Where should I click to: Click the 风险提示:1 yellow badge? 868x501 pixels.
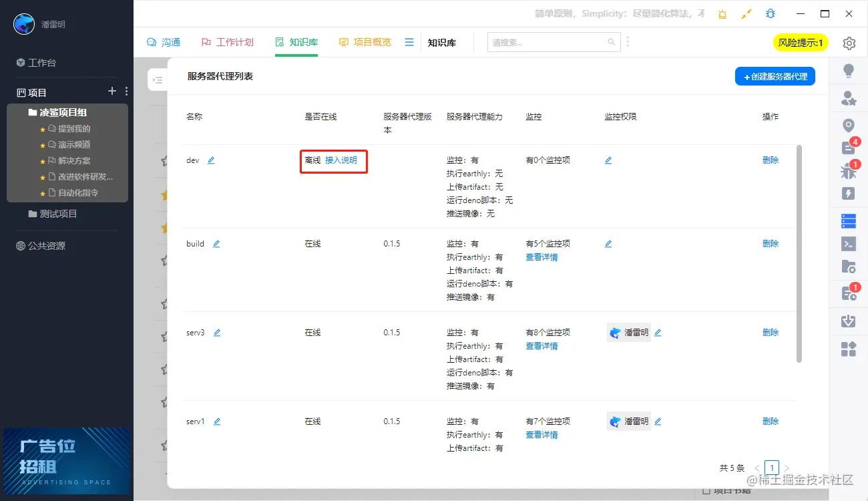point(801,43)
